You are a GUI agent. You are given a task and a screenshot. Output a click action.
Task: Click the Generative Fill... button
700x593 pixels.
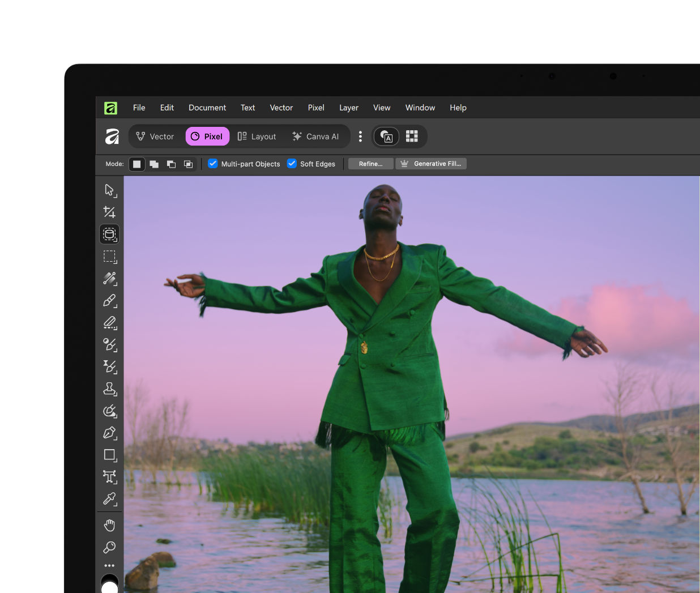tap(431, 164)
